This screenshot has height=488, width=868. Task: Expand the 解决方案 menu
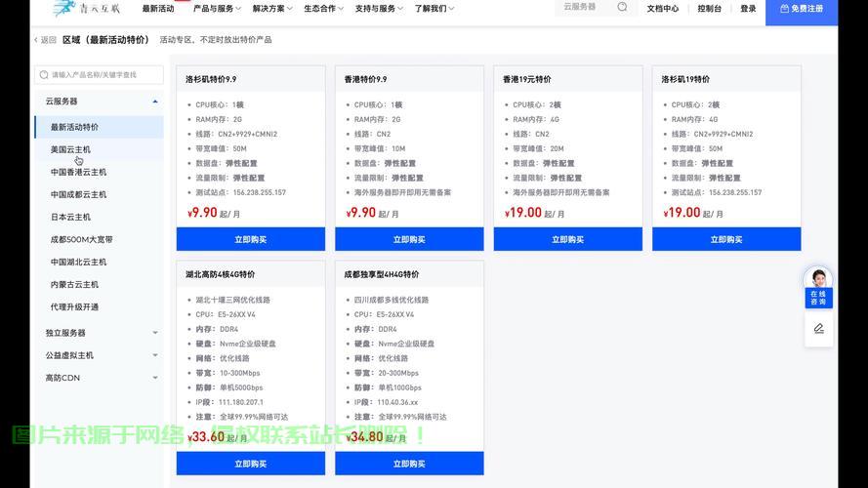[272, 9]
